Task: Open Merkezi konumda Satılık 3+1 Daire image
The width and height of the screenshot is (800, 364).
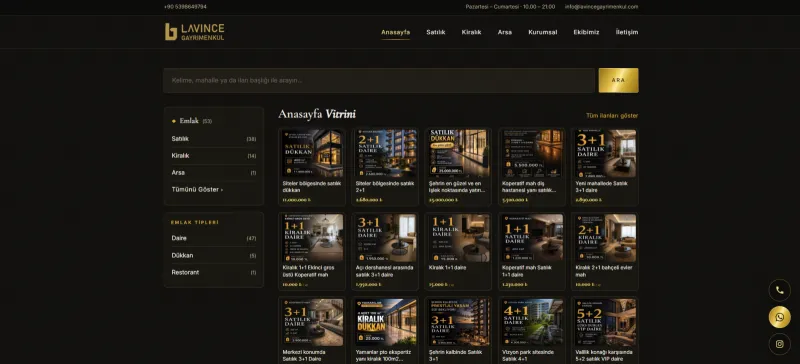Action: (x=312, y=322)
